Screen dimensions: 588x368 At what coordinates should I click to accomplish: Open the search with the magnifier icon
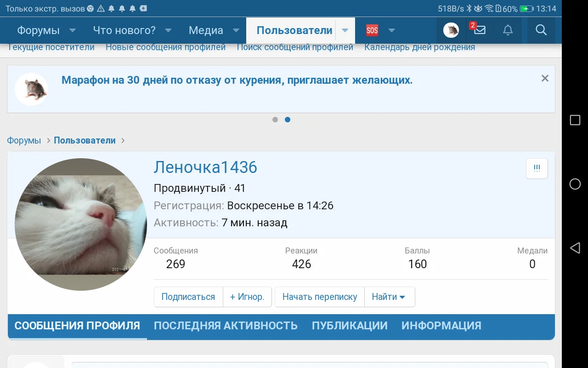tap(541, 30)
